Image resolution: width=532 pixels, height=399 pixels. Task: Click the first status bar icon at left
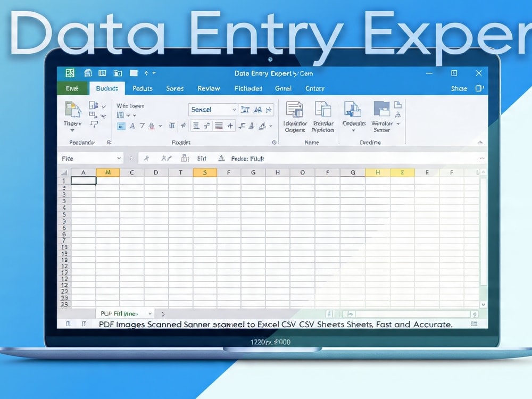[68, 324]
